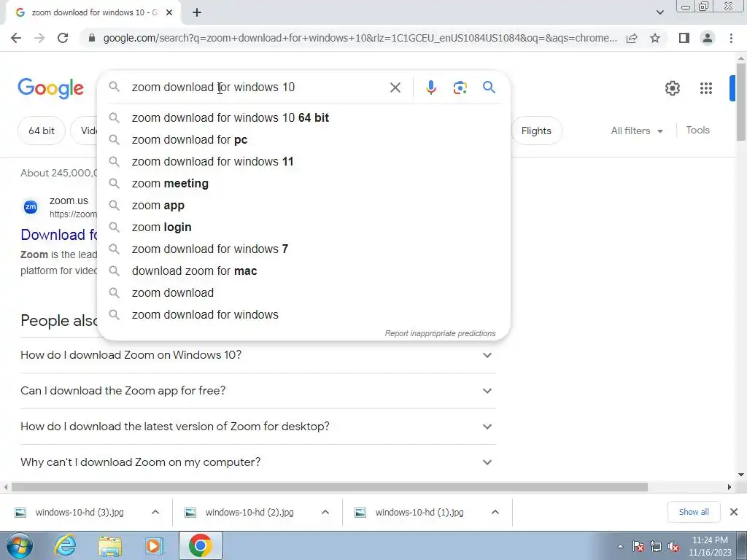Open Google quick settings gear
The image size is (747, 560).
[x=672, y=88]
